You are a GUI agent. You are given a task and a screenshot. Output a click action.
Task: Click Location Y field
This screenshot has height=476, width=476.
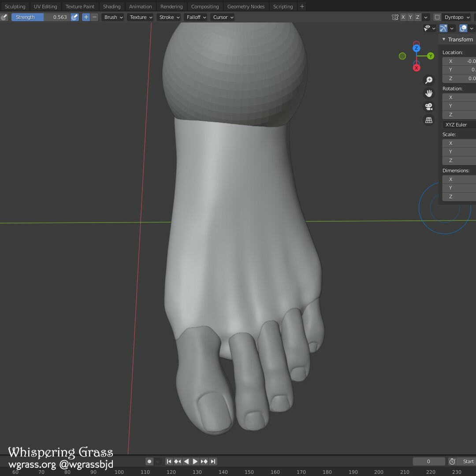[459, 70]
